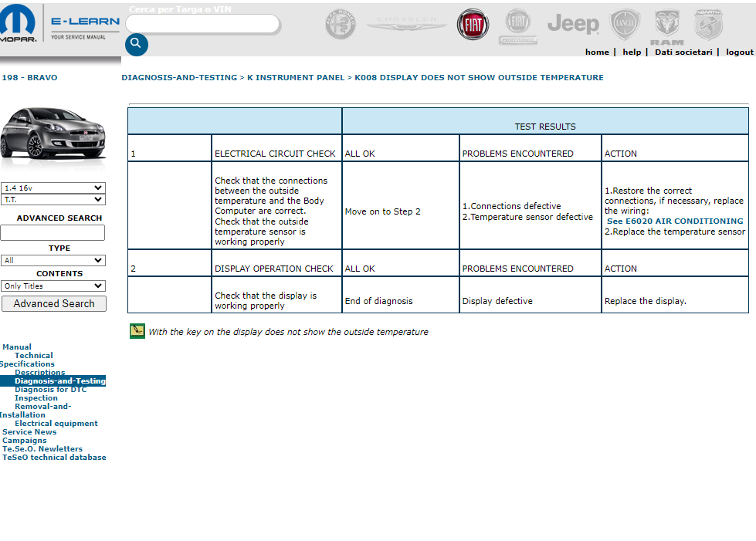
Task: Click the red Fiat brand logo
Action: pos(473,25)
